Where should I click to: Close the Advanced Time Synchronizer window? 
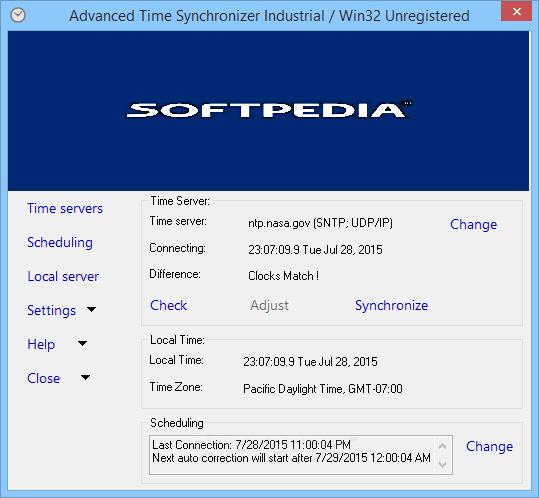[516, 12]
